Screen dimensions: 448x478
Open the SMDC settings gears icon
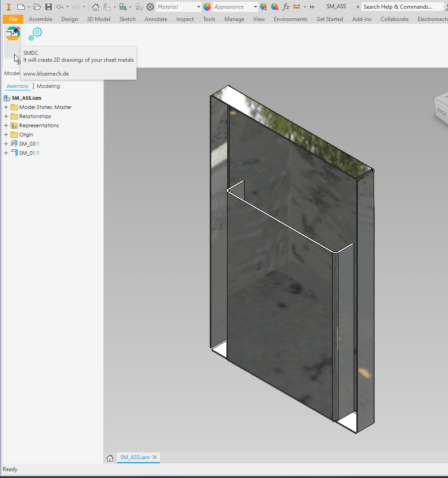pyautogui.click(x=35, y=33)
